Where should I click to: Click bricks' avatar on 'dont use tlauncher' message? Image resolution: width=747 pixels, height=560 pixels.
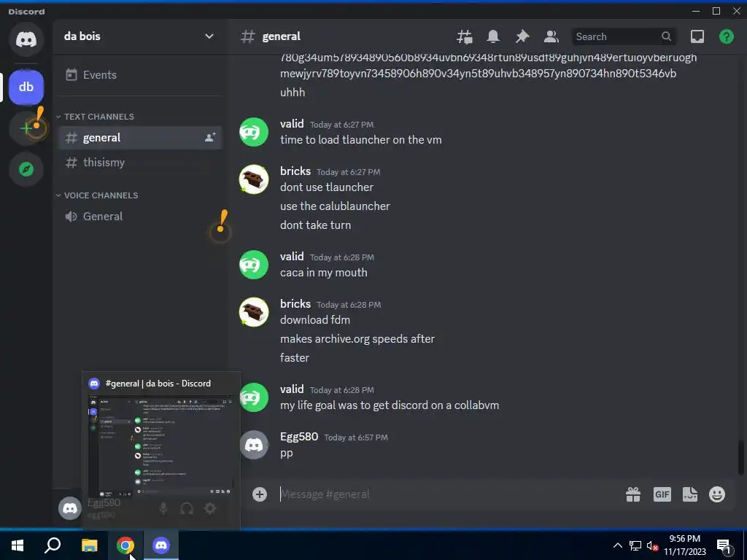[x=253, y=179]
